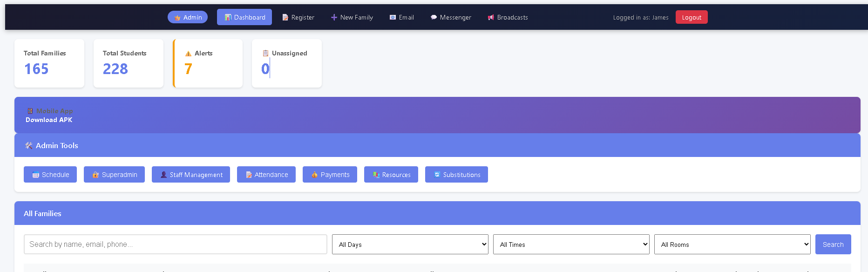Viewport: 868px width, 272px height.
Task: Click the Broadcasts megaphone icon
Action: (x=491, y=17)
